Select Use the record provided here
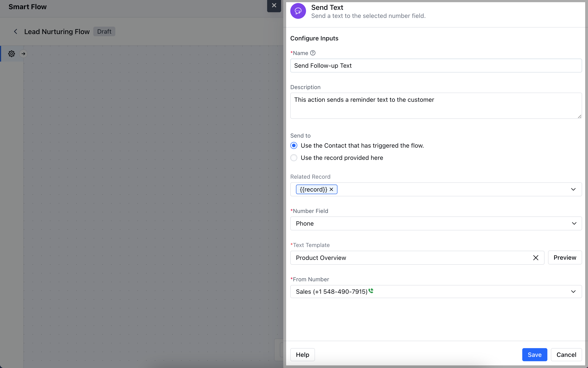Screen dimensions: 588x368 point(294,158)
